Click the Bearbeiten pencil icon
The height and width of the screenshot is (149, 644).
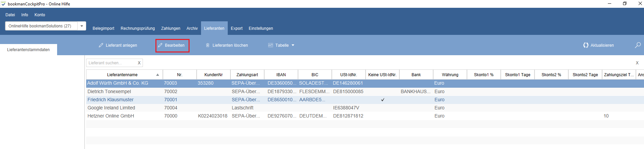coord(160,45)
